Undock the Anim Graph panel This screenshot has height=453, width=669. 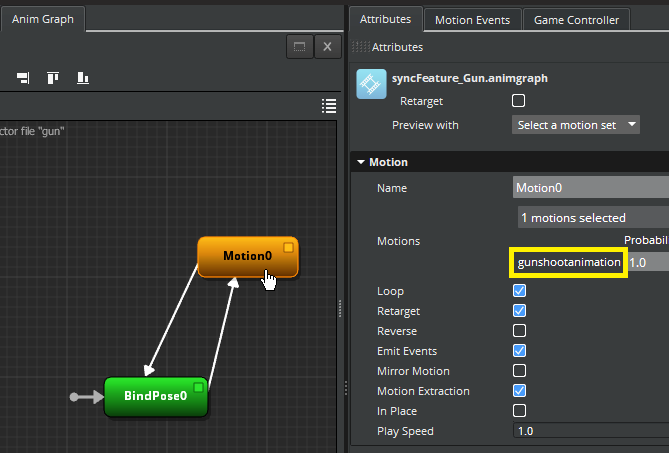coord(299,47)
